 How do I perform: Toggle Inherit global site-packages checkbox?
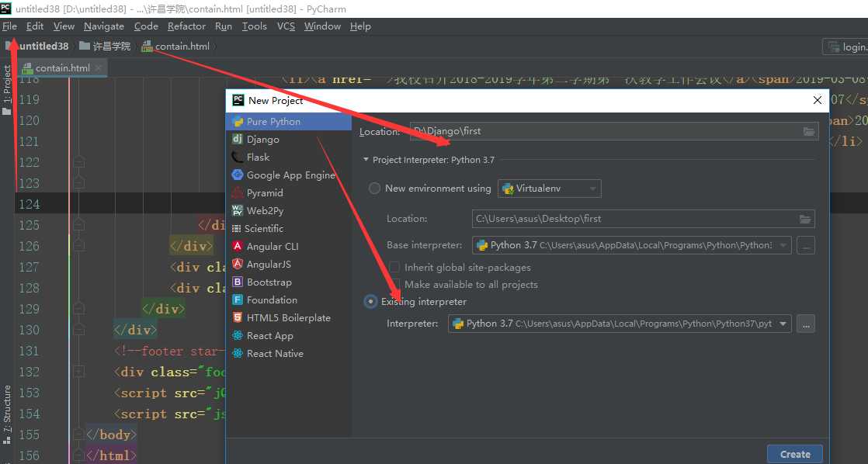coord(394,268)
